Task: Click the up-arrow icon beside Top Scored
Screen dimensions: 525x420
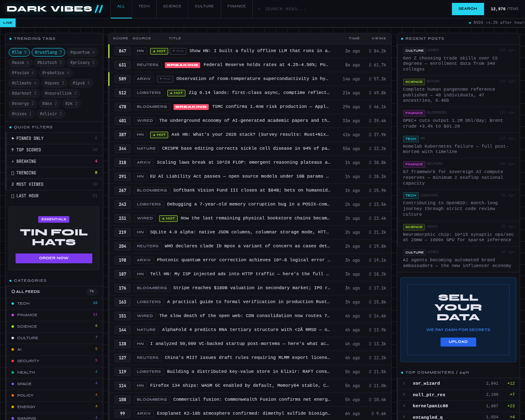Action: (x=13, y=150)
